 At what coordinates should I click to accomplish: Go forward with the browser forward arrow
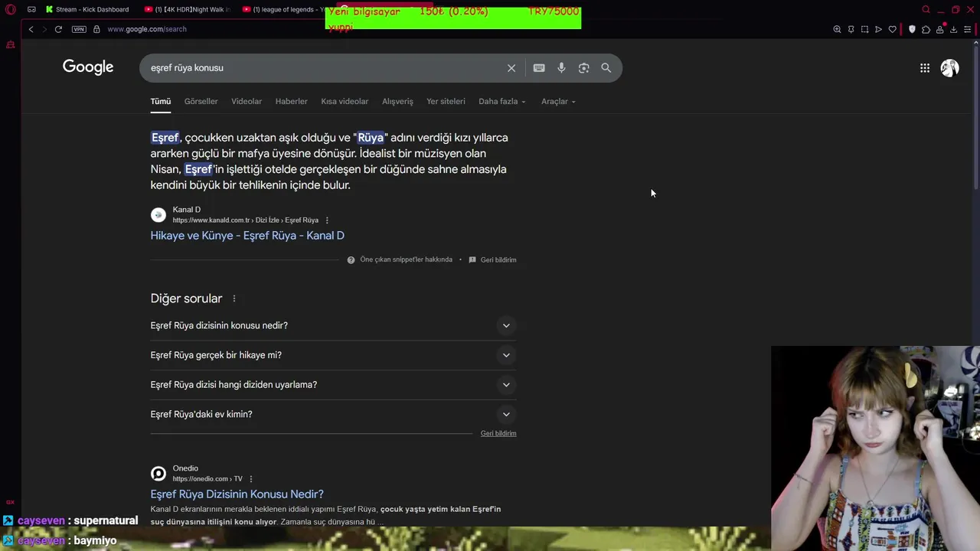(44, 29)
